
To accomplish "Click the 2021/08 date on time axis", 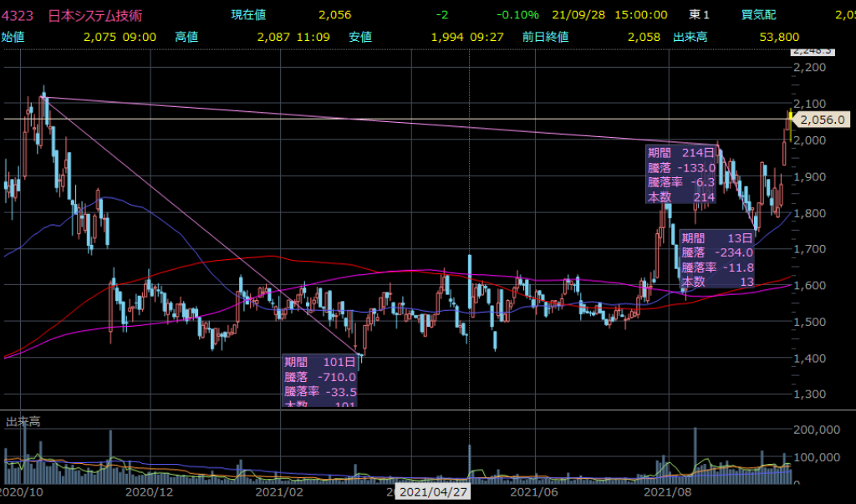I will (x=669, y=493).
